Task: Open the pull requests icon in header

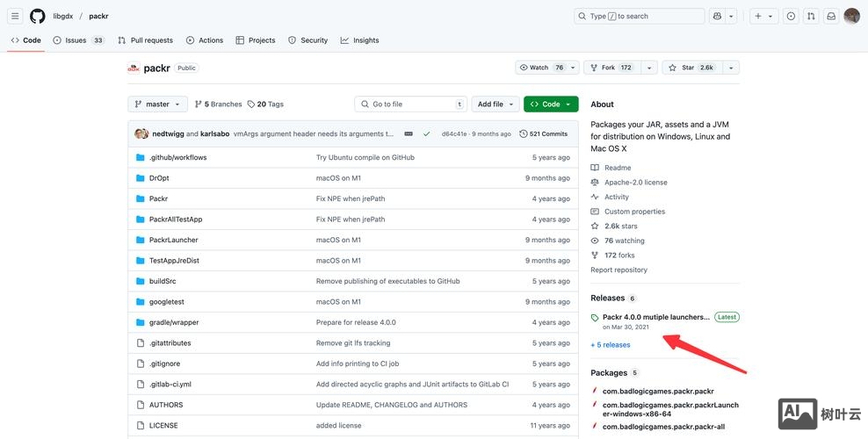Action: pos(811,16)
